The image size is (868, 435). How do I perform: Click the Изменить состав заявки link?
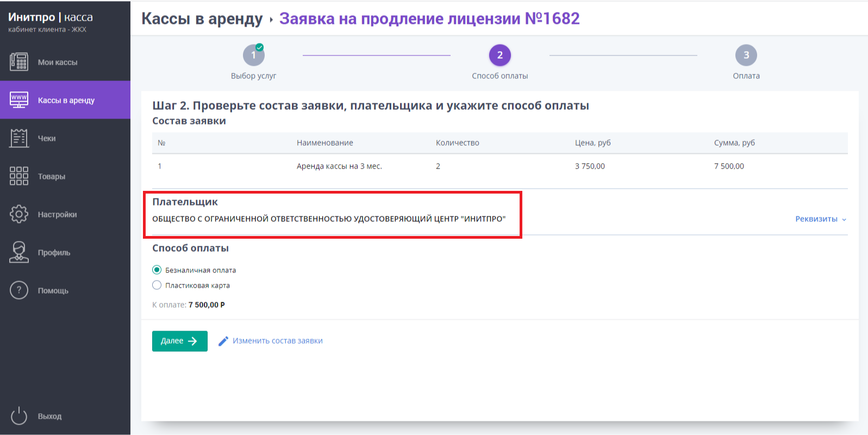[278, 341]
